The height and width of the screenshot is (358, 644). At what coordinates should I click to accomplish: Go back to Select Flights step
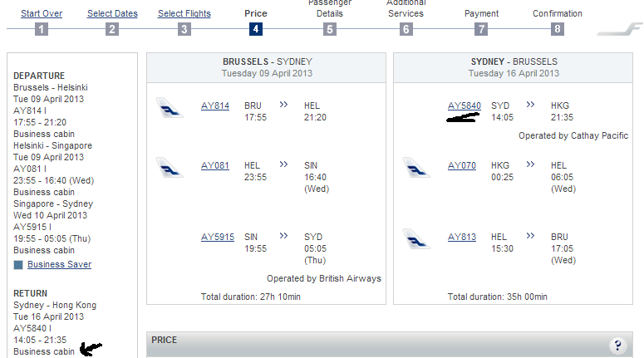184,13
